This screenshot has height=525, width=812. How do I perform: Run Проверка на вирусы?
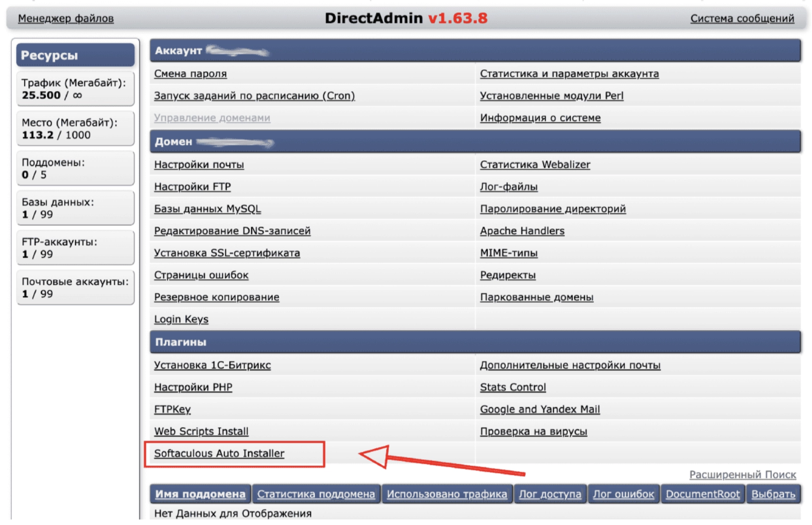[533, 431]
